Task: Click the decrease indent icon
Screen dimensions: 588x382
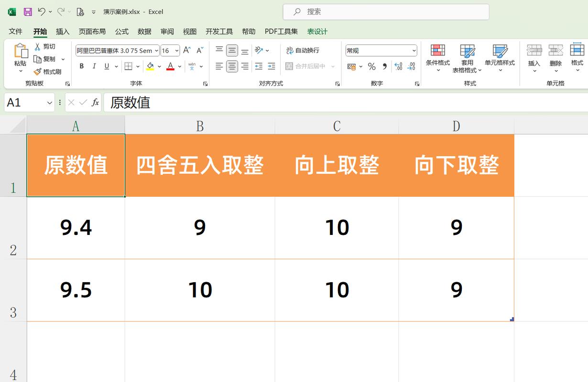Action: [259, 66]
